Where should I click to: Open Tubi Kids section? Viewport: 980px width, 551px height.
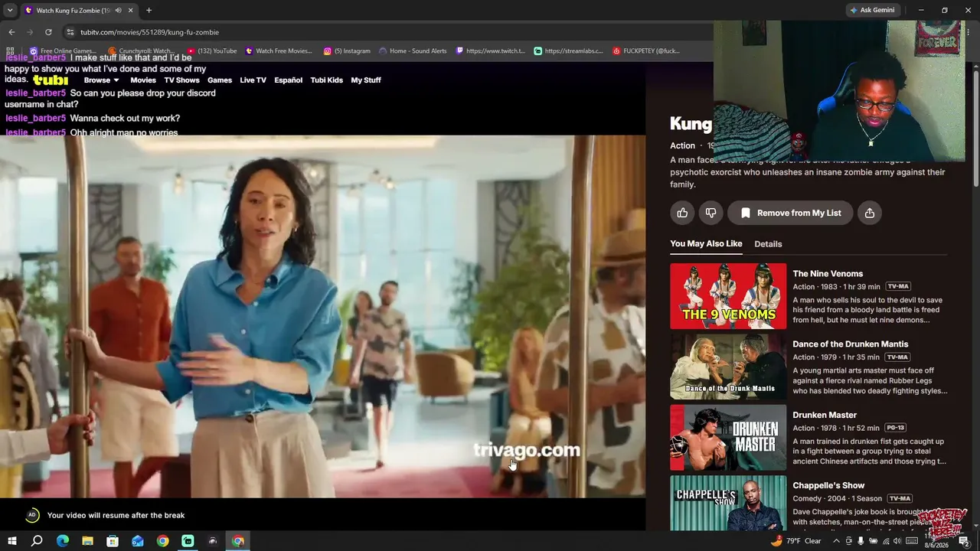[327, 80]
